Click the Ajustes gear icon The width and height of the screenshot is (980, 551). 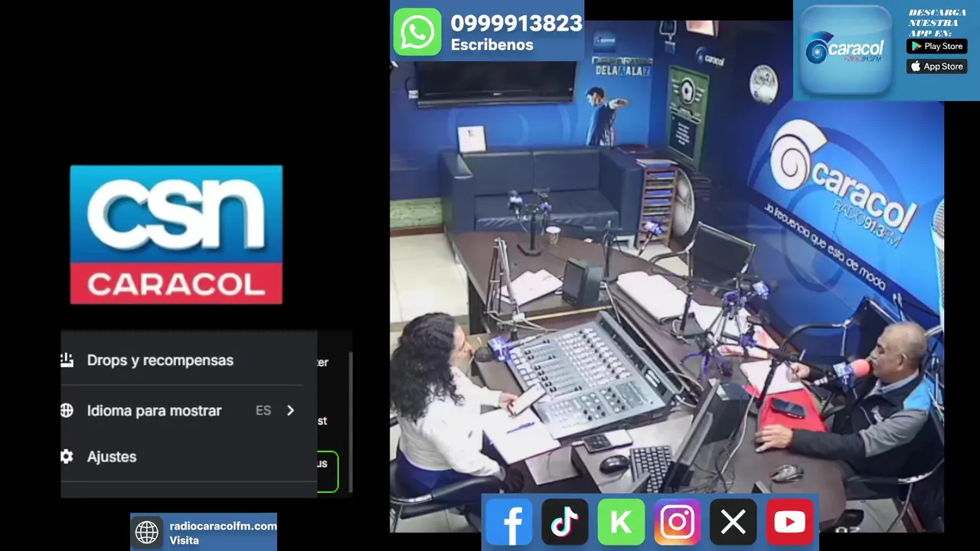pyautogui.click(x=67, y=457)
